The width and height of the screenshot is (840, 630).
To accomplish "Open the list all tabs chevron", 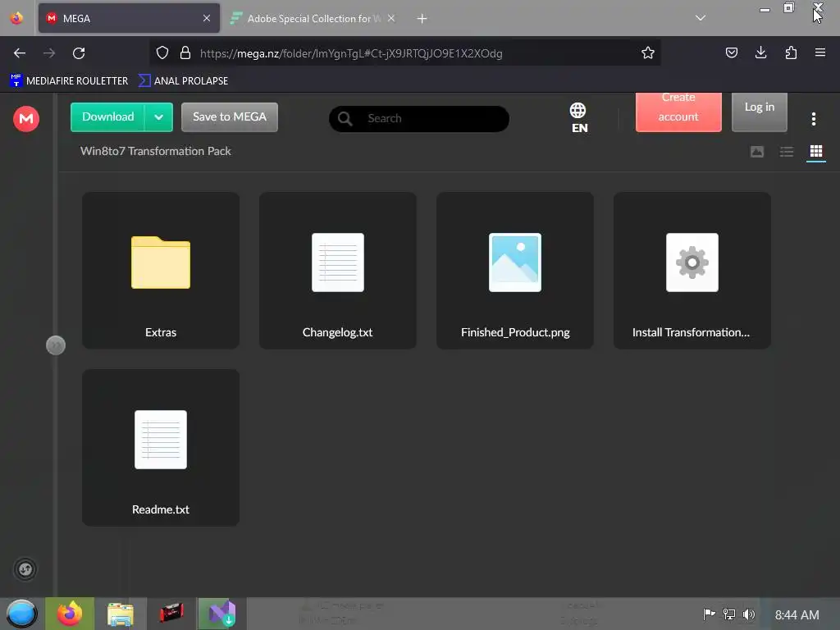I will tap(701, 18).
